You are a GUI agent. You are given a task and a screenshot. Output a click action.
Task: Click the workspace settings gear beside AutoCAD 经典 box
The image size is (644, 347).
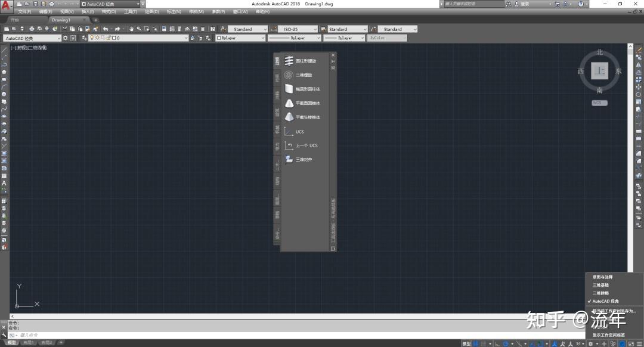pos(66,38)
